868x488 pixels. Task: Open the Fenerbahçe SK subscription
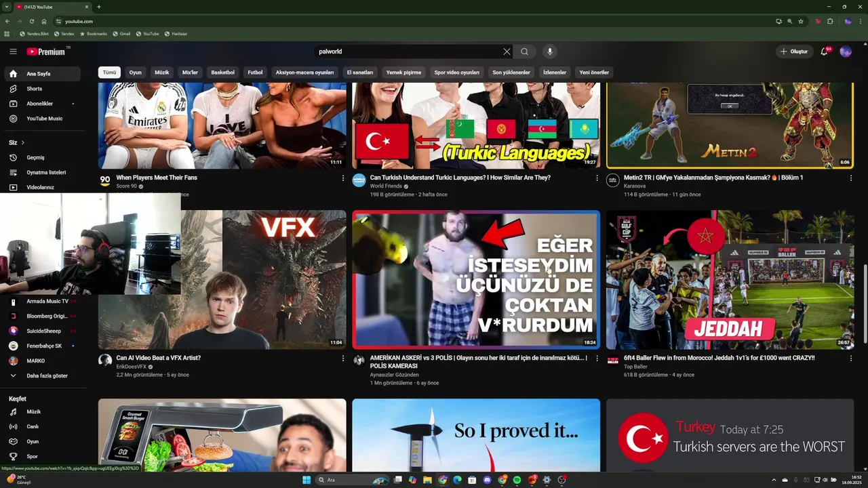(x=43, y=346)
